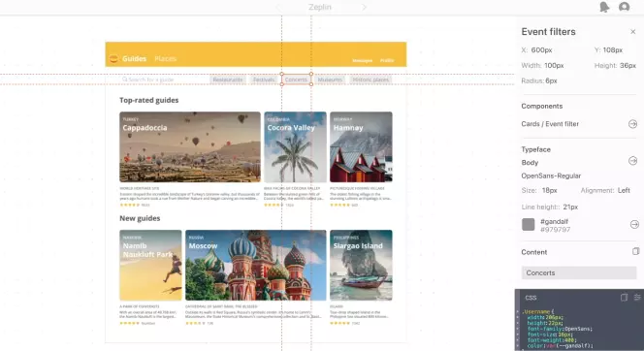Select the Guides tab in design
The height and width of the screenshot is (351, 644).
(x=134, y=59)
